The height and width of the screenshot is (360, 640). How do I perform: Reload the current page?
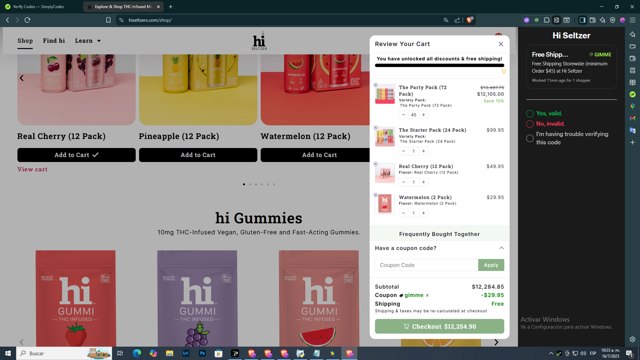pos(27,20)
